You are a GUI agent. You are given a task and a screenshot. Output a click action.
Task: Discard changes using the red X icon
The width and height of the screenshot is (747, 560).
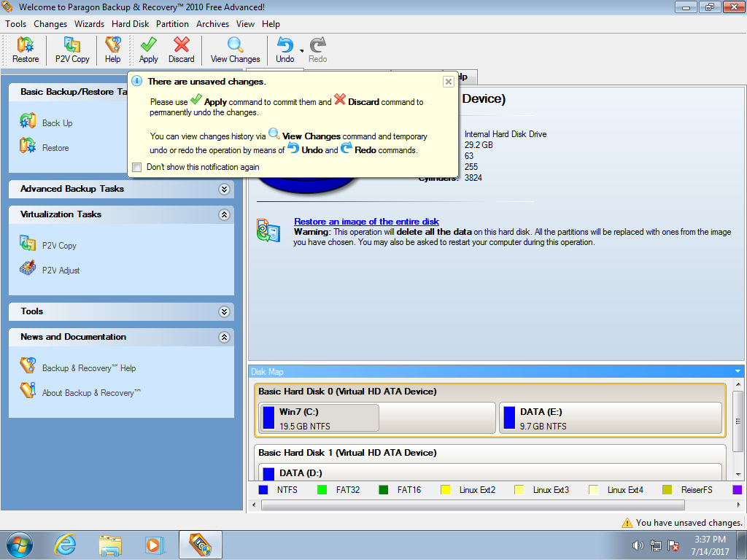182,50
